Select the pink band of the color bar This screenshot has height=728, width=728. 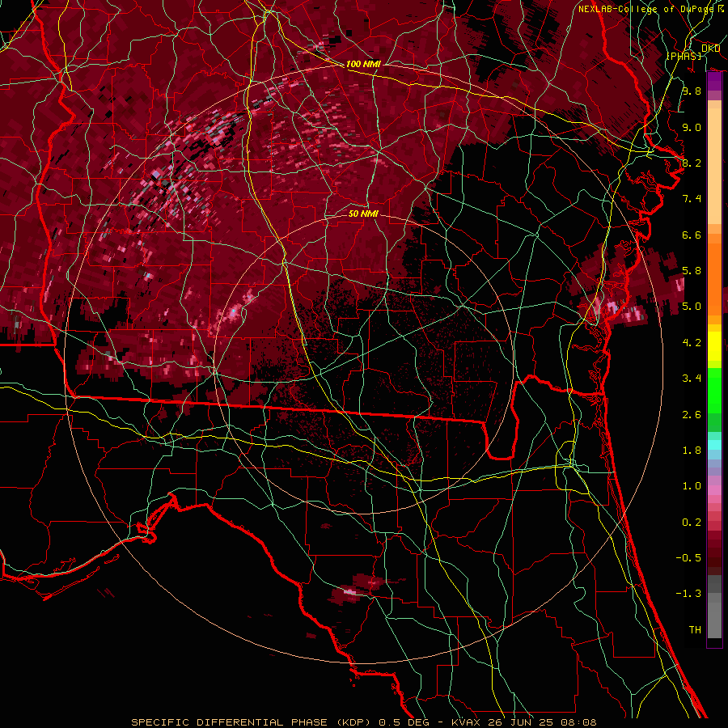(714, 490)
